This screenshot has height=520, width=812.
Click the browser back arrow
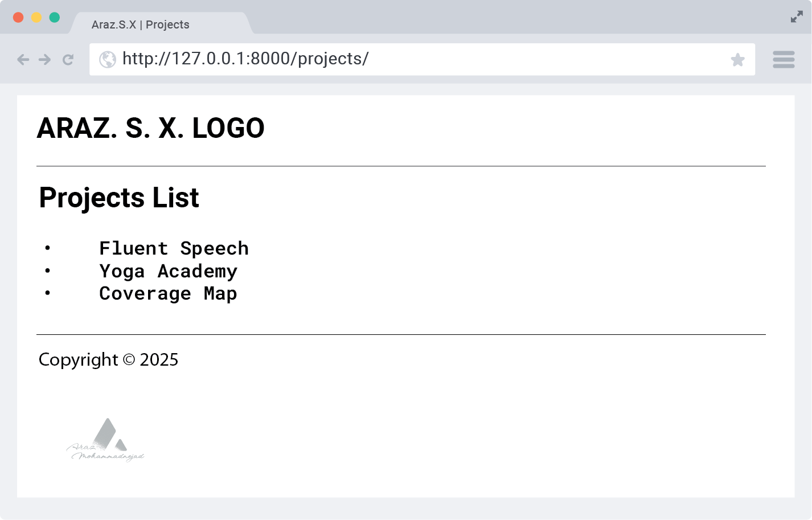pos(23,60)
